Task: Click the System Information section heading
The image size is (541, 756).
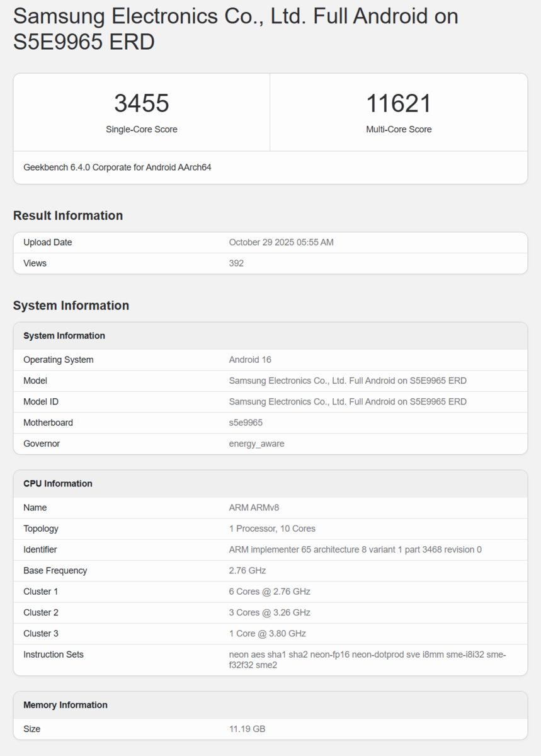Action: coord(71,306)
